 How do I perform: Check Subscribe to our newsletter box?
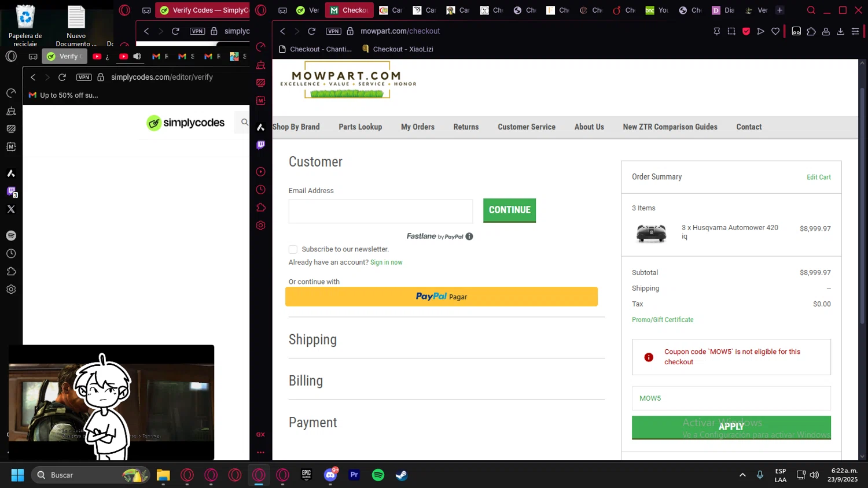pyautogui.click(x=293, y=249)
